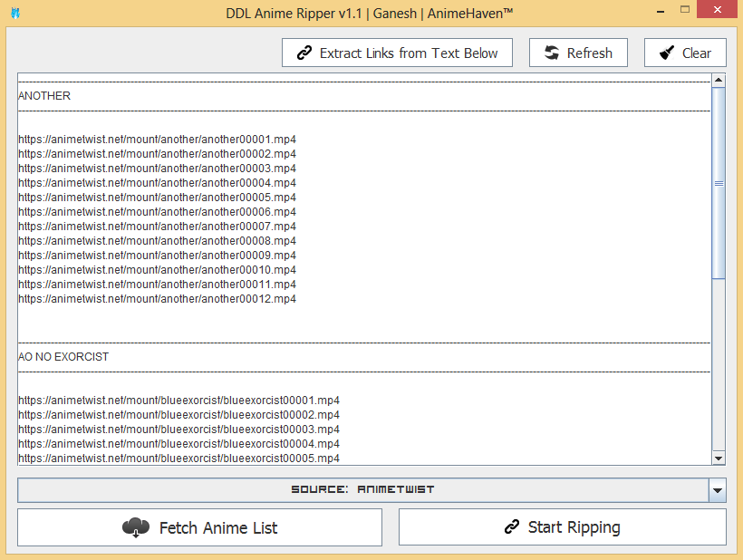Click the scrollbar up arrow

[719, 80]
